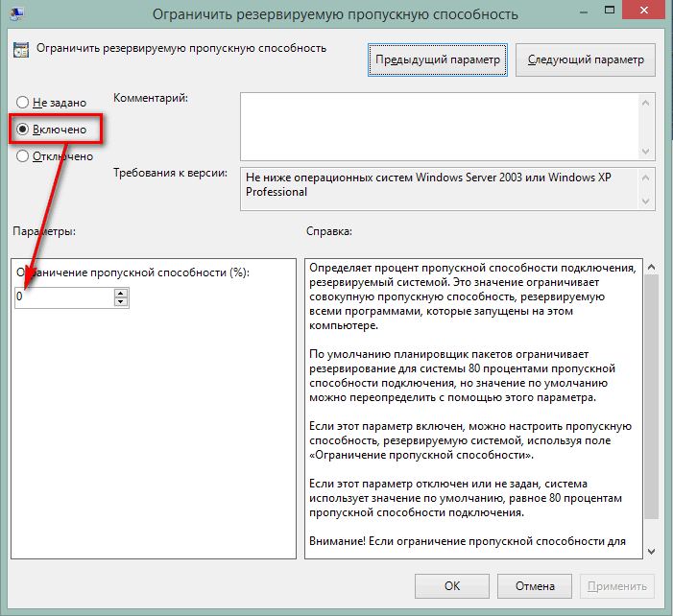Click the policy icon beside the dialog heading
This screenshot has height=616, width=673.
[20, 50]
